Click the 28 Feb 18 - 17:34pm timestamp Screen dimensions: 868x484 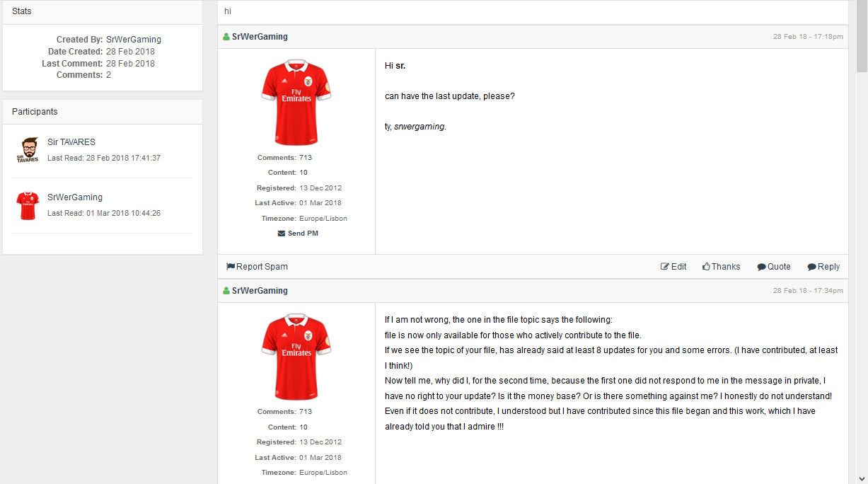[x=808, y=291]
